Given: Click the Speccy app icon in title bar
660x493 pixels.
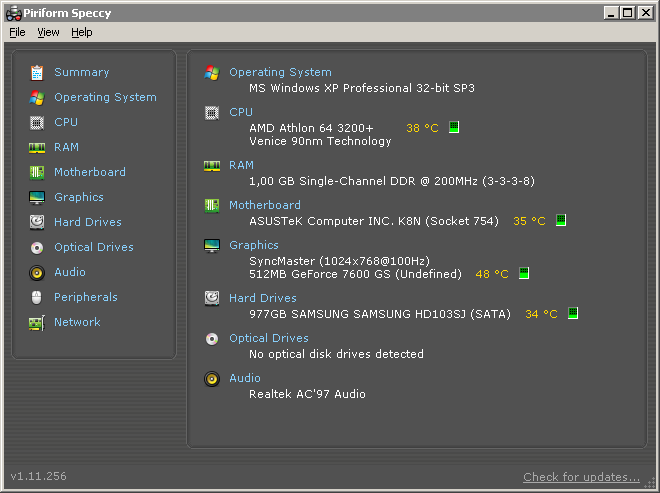Looking at the screenshot, I should (x=13, y=13).
